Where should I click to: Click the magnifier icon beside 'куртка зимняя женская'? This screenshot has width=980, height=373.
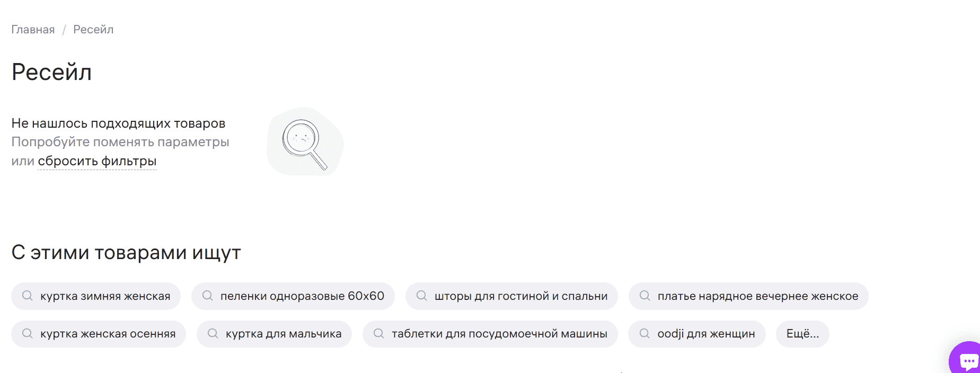(28, 296)
